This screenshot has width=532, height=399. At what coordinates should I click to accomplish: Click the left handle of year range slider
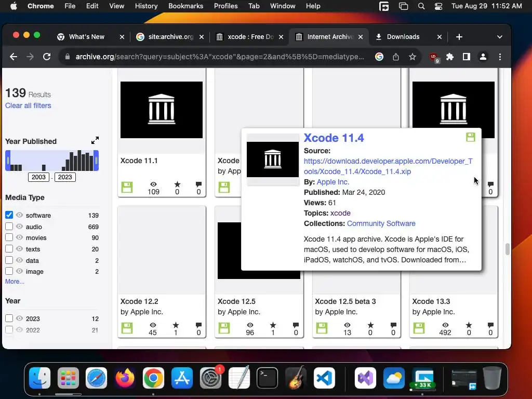(7, 161)
